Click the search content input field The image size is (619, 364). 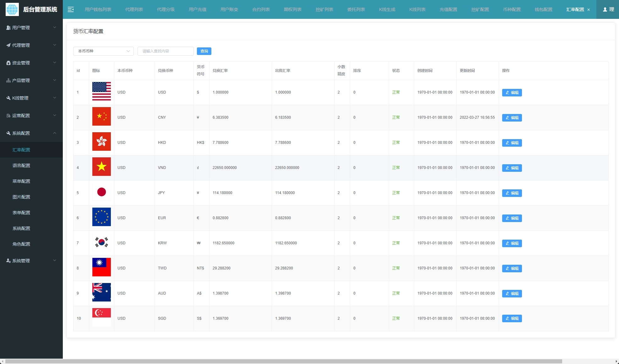pos(165,51)
